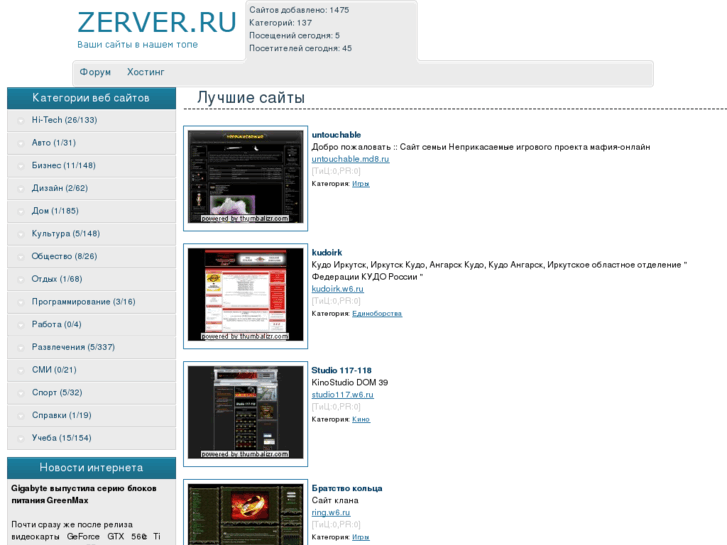The height and width of the screenshot is (545, 727).
Task: Expand arrow icon beside Бизнес category
Action: click(x=20, y=166)
